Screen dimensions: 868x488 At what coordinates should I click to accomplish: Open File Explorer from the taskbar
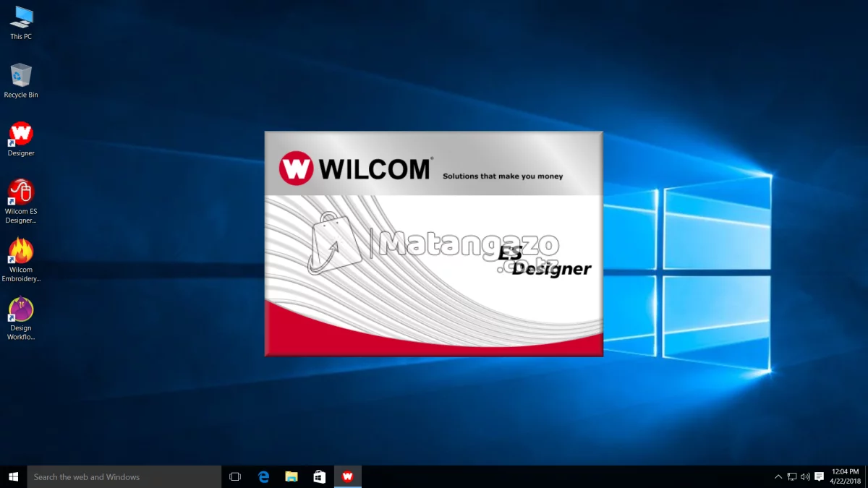point(292,476)
